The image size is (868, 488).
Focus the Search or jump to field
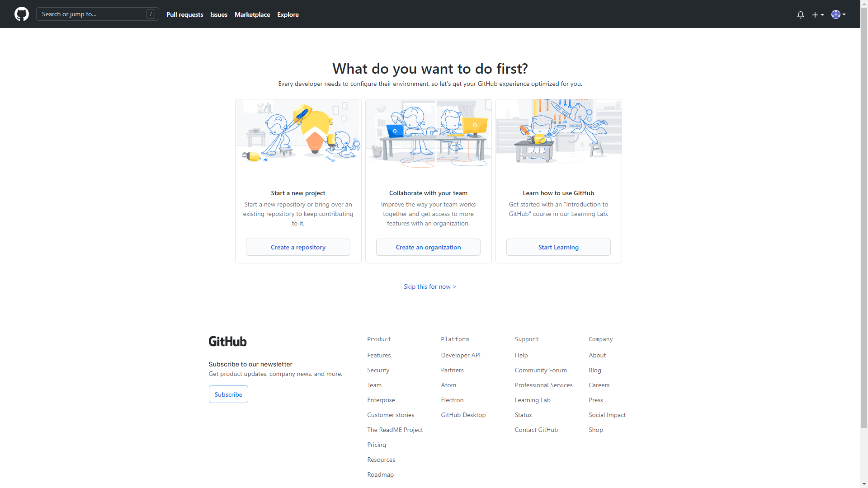point(98,14)
